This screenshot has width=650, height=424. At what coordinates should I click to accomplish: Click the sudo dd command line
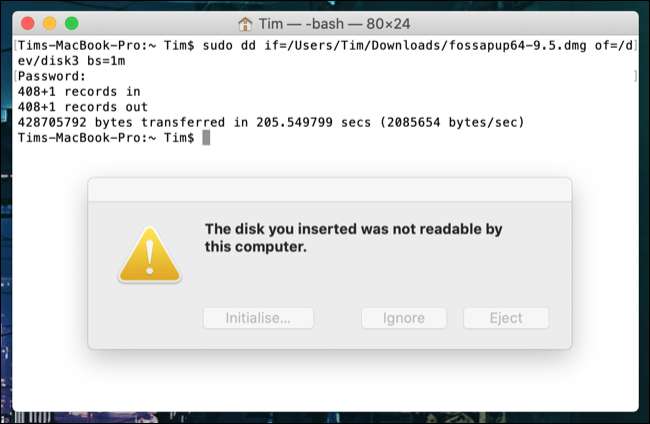tap(320, 46)
